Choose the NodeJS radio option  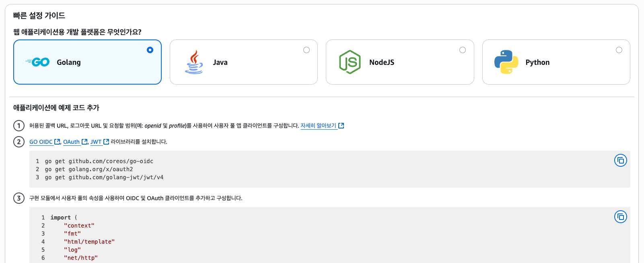(x=463, y=50)
